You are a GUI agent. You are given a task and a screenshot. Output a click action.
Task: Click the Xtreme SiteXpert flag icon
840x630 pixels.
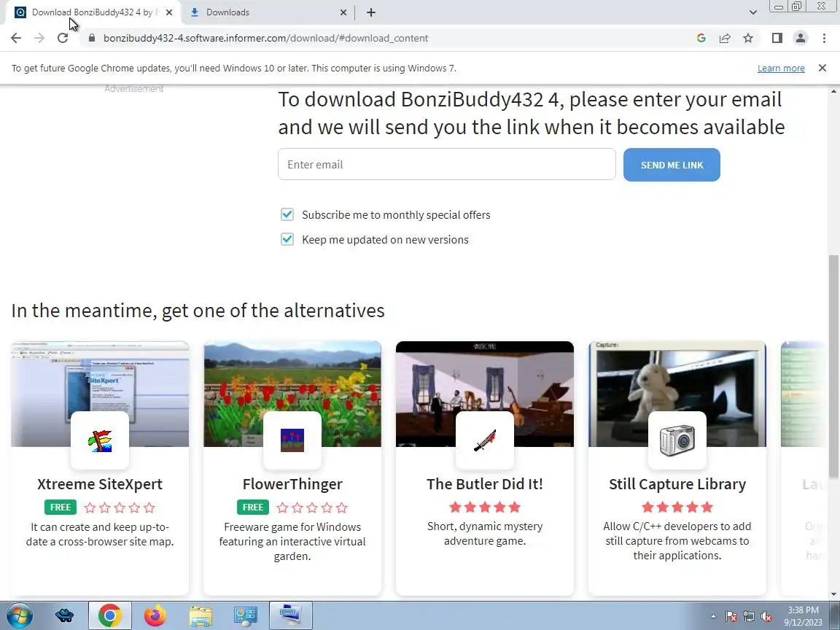click(100, 440)
